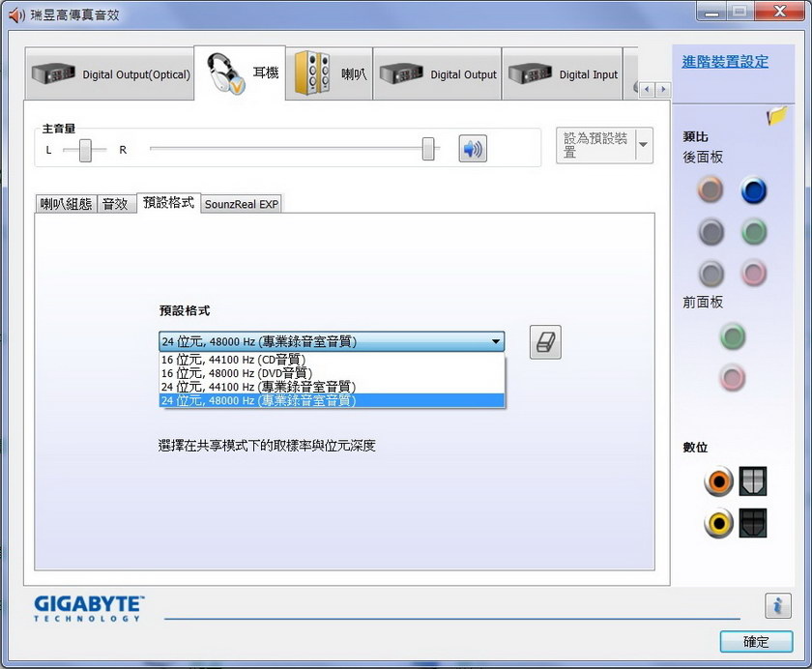Click the orange coaxial digital jack
Viewport: 812px width, 669px height.
click(718, 481)
